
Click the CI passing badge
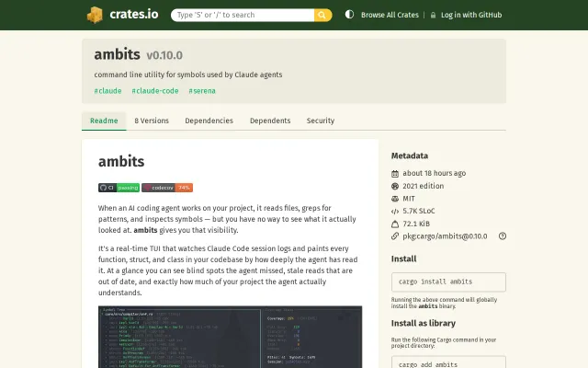coord(119,188)
